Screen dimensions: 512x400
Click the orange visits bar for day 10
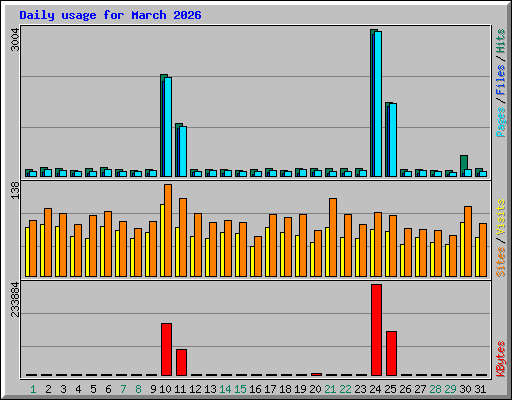click(x=168, y=230)
